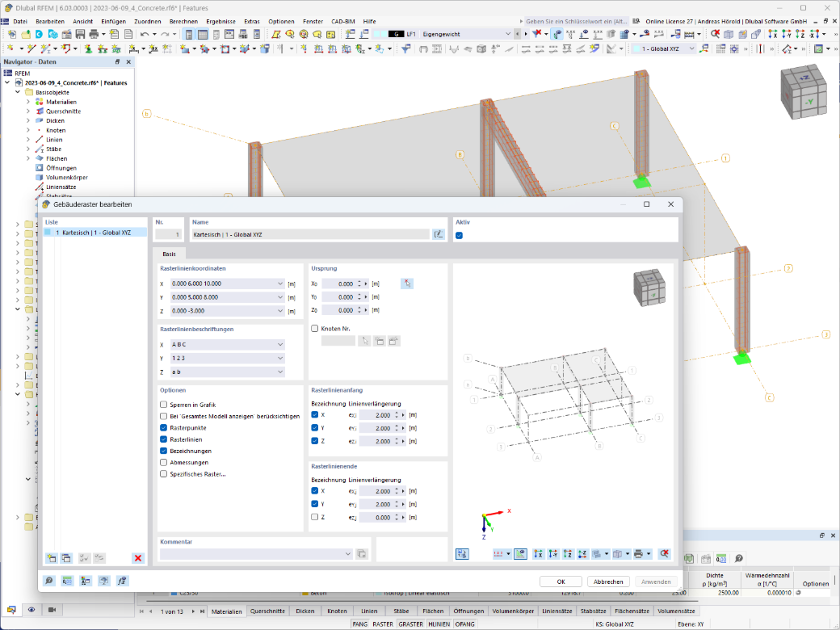Expand the Kommentar dropdown list
The image size is (840, 630).
[x=347, y=554]
